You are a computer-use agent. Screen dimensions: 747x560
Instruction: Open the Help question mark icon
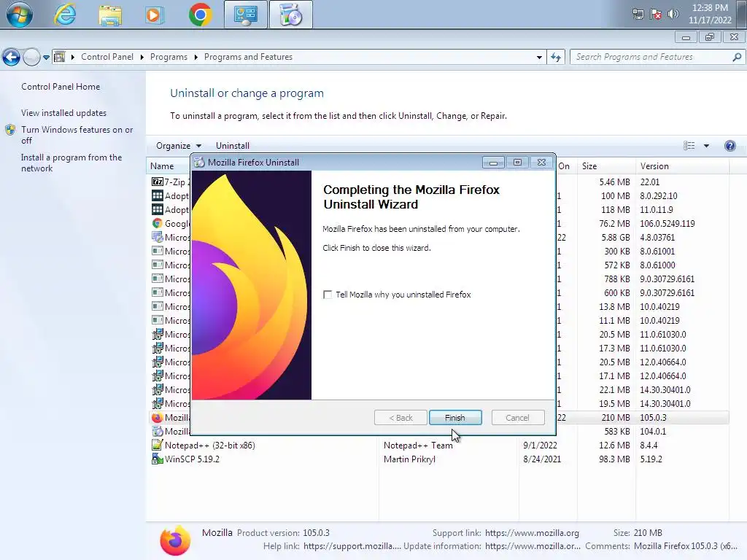(x=729, y=146)
